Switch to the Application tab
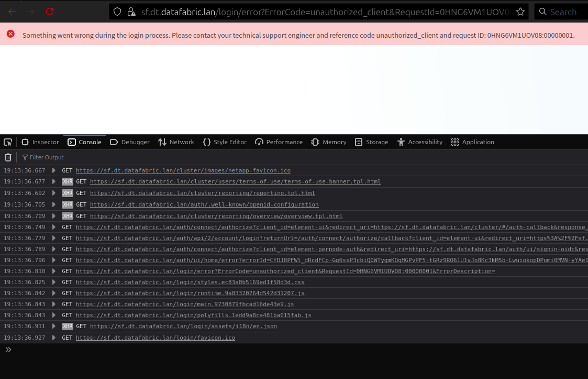Screen dimensions: 588x379 click(472, 142)
